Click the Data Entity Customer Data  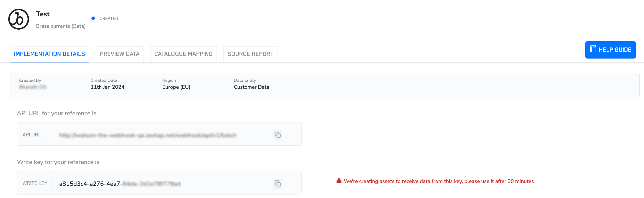[251, 87]
